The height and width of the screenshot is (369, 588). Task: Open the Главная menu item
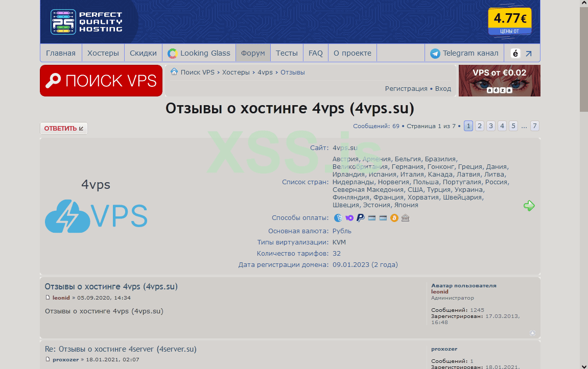61,53
